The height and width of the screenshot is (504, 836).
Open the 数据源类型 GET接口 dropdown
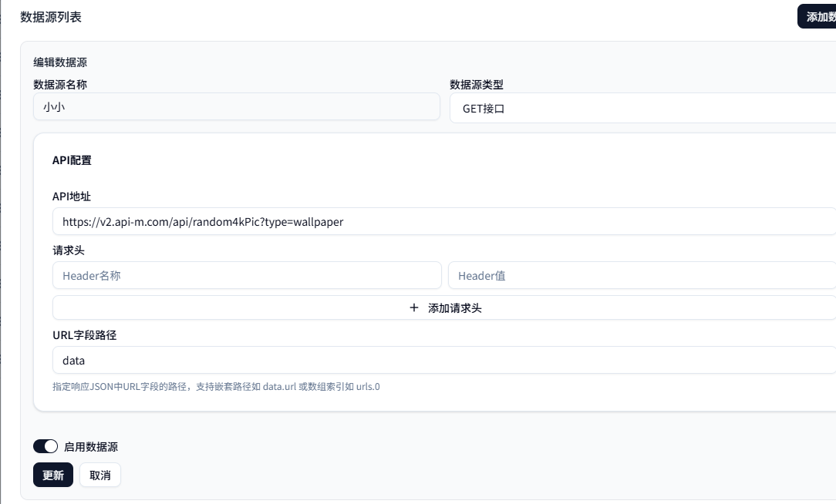pos(642,108)
